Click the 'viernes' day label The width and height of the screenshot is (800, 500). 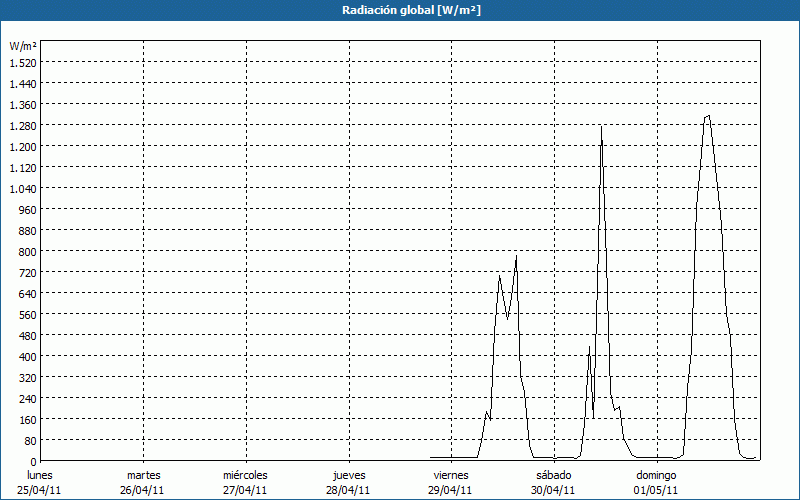point(451,475)
